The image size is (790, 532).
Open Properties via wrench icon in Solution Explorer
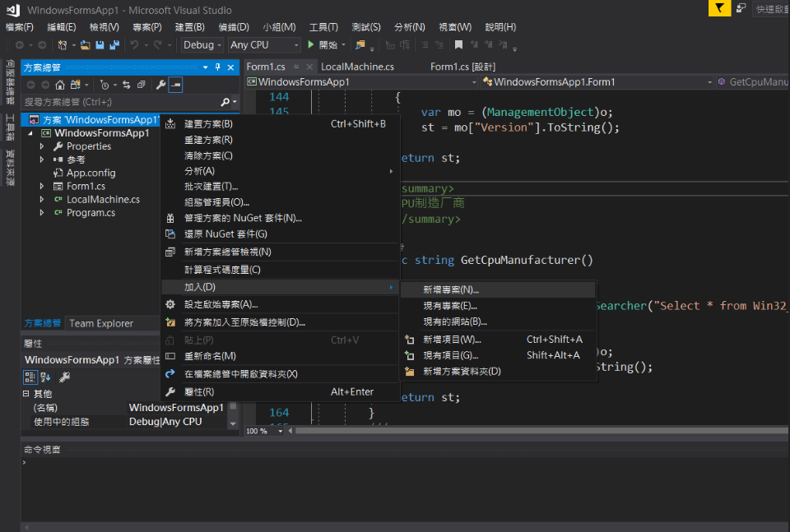tap(161, 86)
